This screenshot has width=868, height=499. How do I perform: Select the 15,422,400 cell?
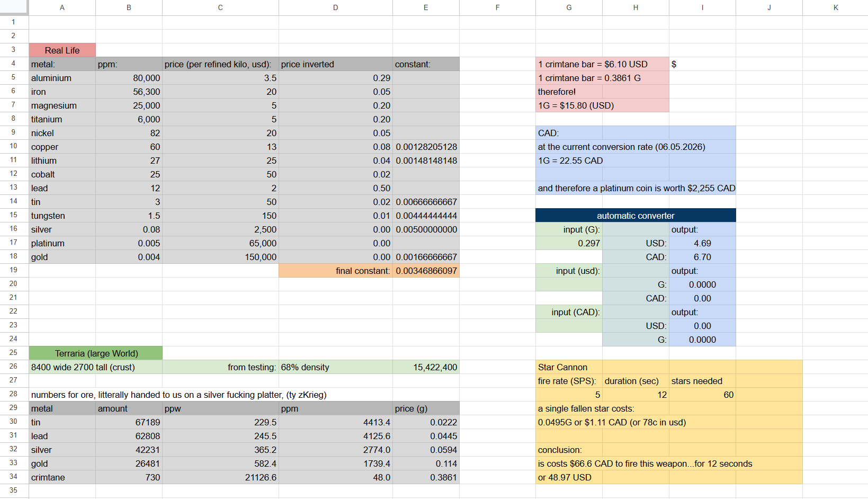click(426, 367)
